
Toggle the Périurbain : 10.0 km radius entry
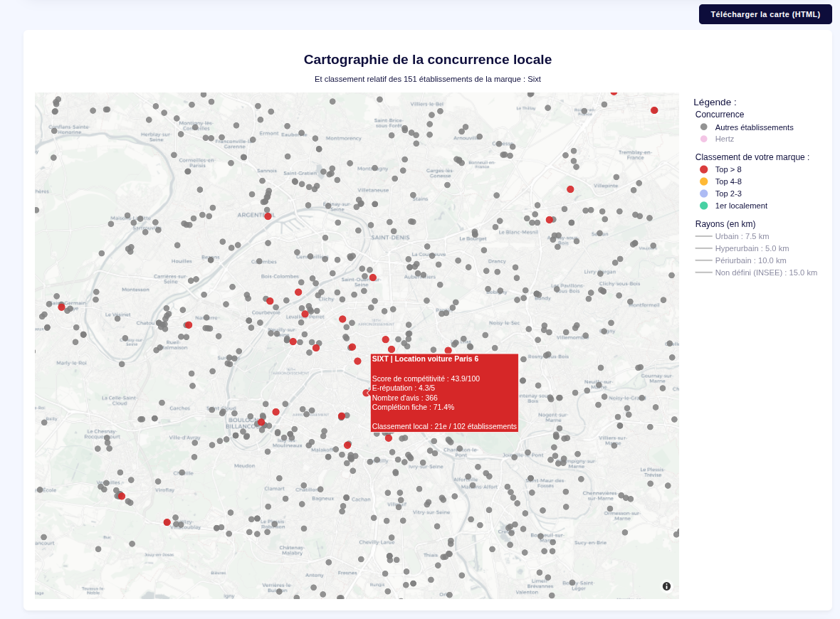[741, 261]
